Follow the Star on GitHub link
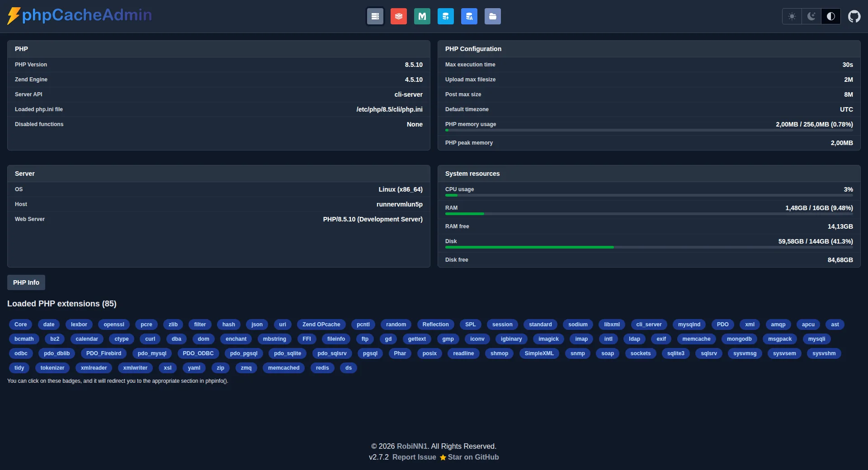The width and height of the screenshot is (868, 470). (473, 457)
